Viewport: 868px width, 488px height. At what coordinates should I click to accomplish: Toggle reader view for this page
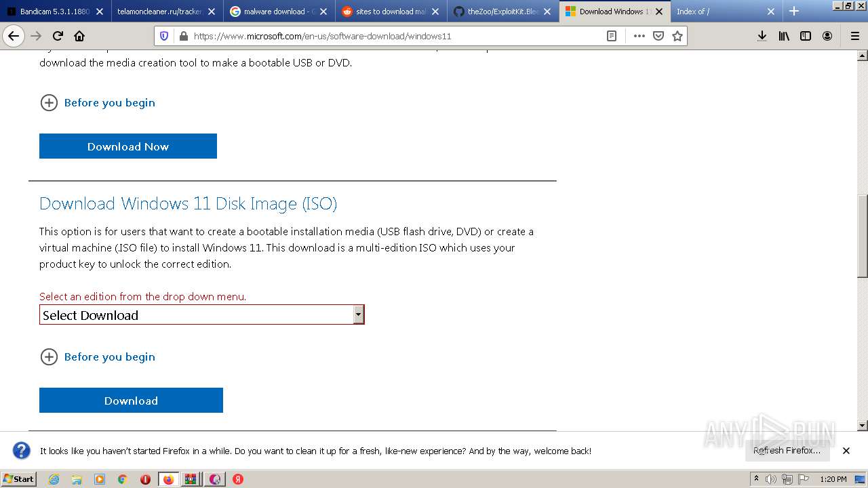tap(612, 36)
